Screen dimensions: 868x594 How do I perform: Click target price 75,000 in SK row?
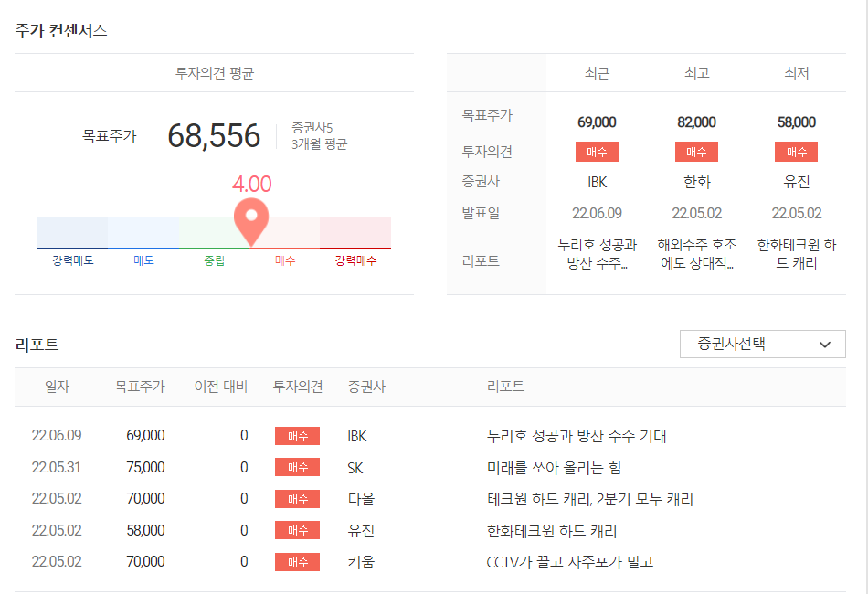click(145, 468)
